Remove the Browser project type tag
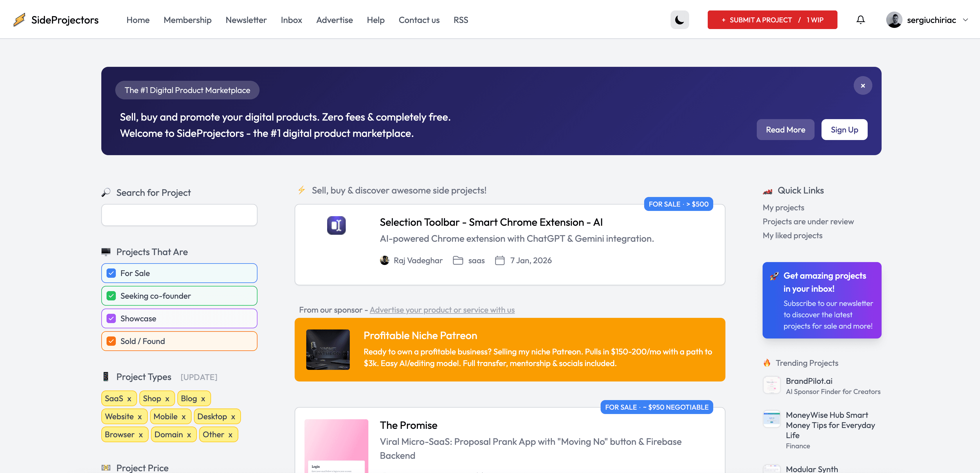The image size is (980, 473). (141, 435)
